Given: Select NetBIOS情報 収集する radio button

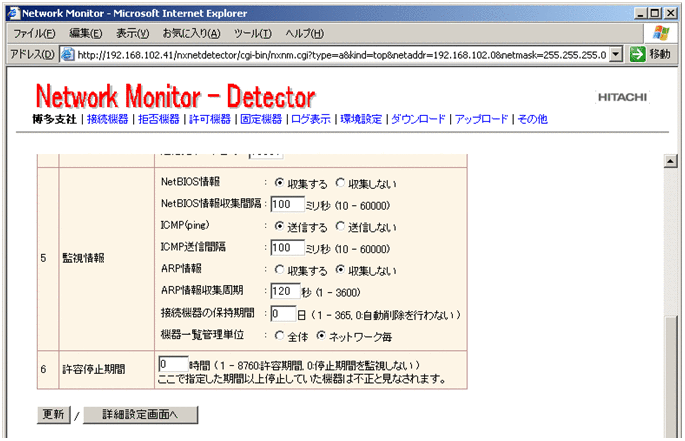Looking at the screenshot, I should 279,183.
